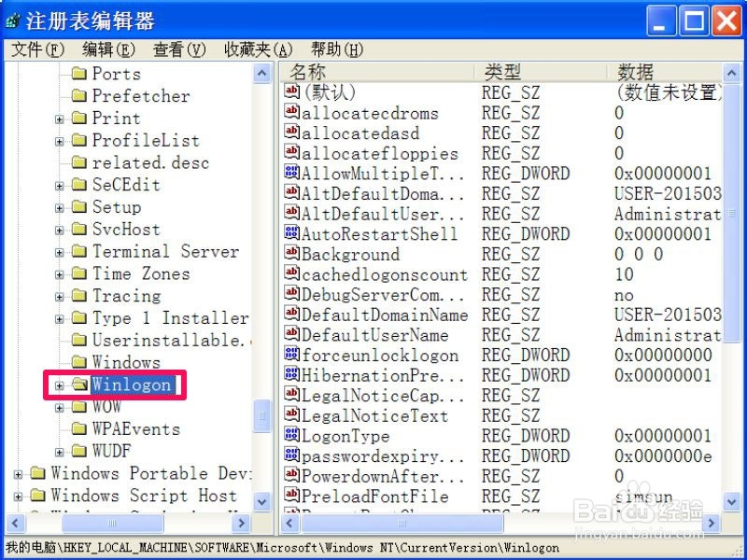Viewport: 747px width, 560px height.
Task: Click the forceunlocklogon DWORD icon
Action: (291, 355)
